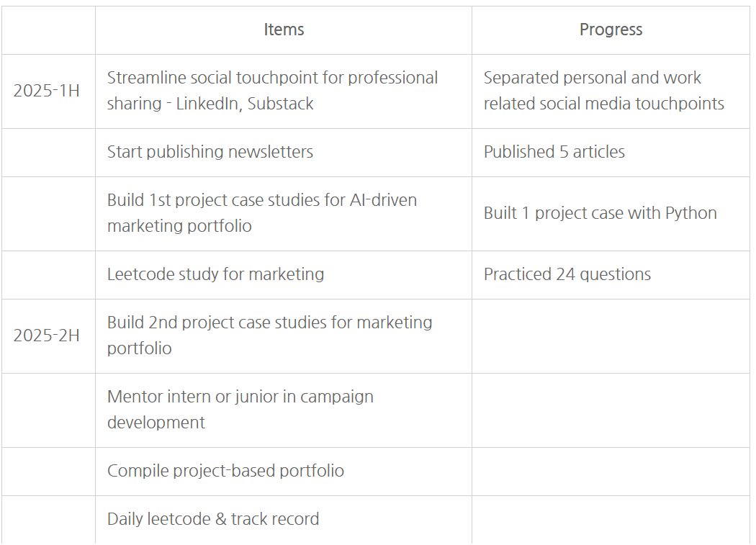Click Mentor intern or junior cell
The height and width of the screenshot is (545, 756).
240,410
